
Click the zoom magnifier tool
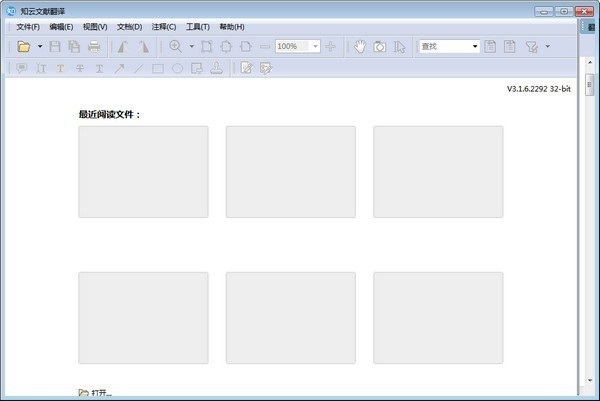176,47
